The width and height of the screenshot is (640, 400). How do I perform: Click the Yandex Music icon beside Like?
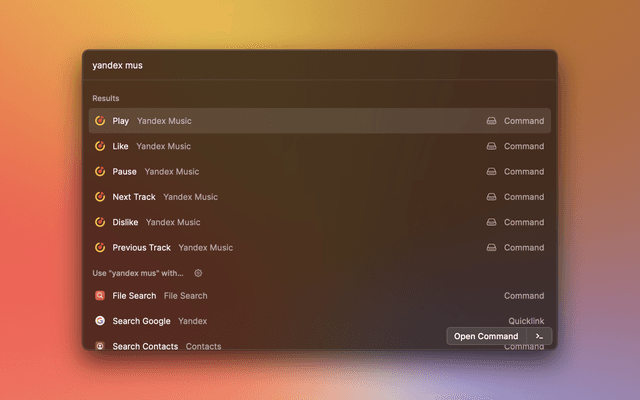coord(100,146)
